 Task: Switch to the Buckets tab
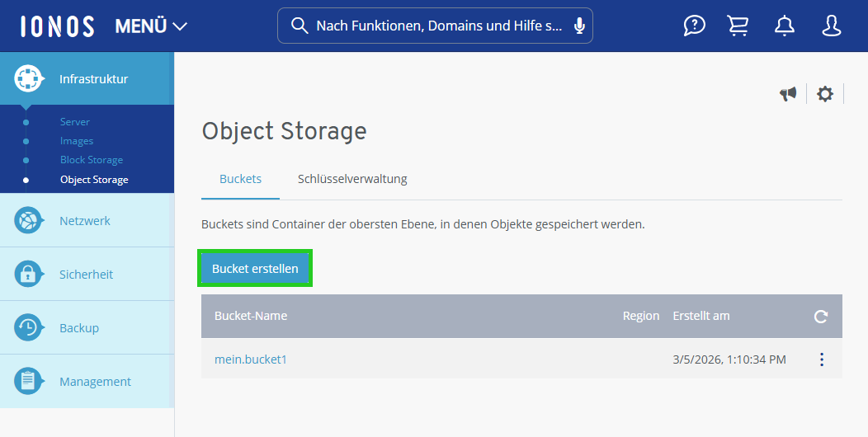[240, 179]
